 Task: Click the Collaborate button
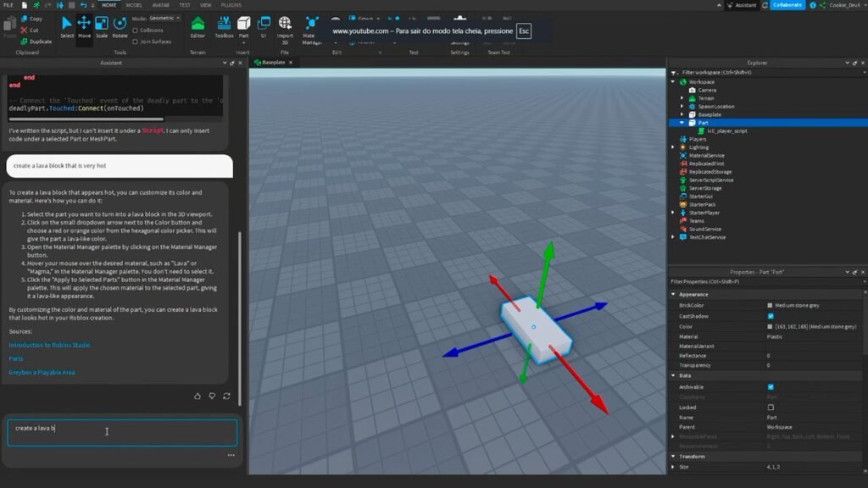pos(787,5)
